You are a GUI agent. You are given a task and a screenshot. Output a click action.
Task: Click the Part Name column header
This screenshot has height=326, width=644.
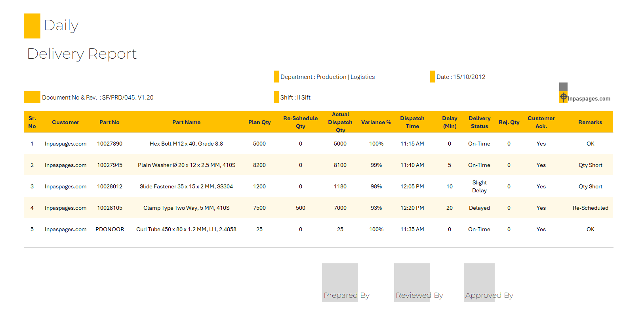(186, 122)
